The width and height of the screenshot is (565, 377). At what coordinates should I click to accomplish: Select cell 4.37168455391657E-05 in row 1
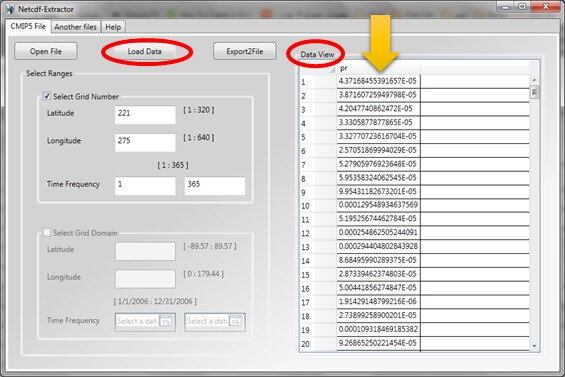point(378,81)
